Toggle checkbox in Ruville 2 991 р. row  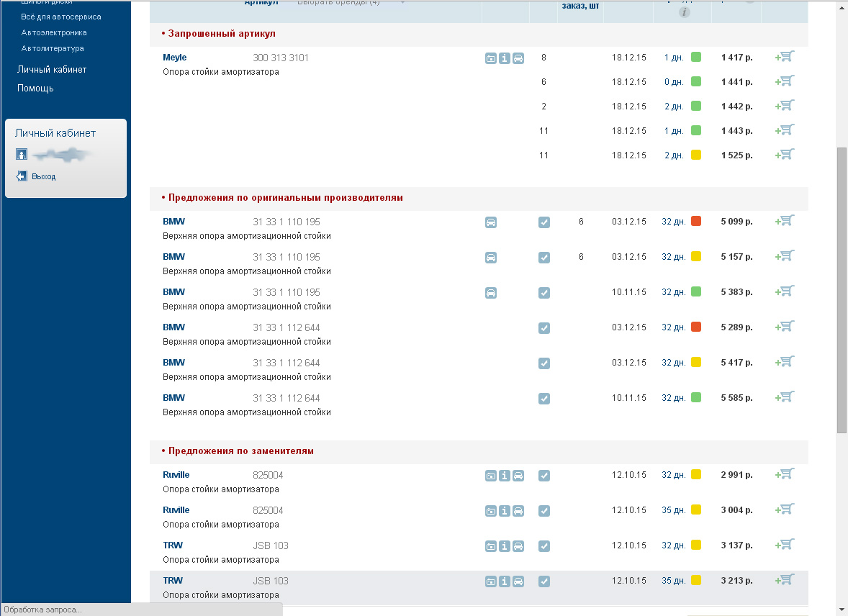544,476
